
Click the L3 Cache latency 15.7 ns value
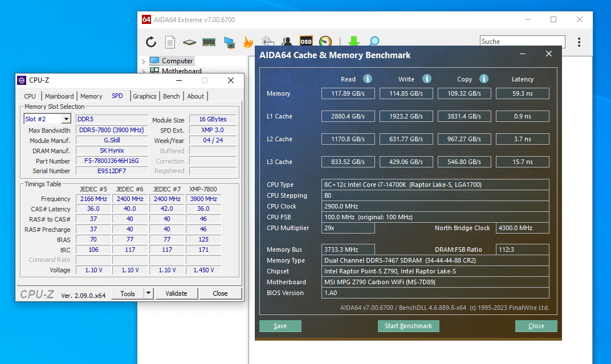pyautogui.click(x=523, y=162)
